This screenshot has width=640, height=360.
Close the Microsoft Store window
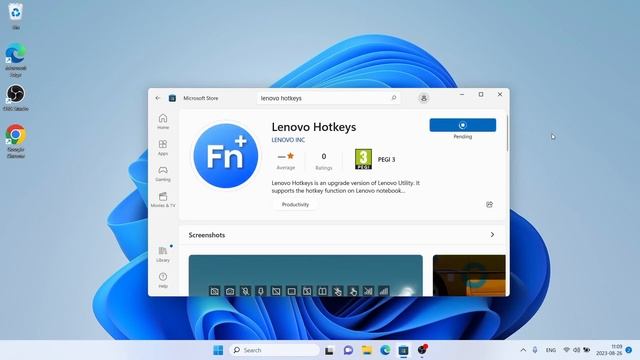click(x=500, y=94)
